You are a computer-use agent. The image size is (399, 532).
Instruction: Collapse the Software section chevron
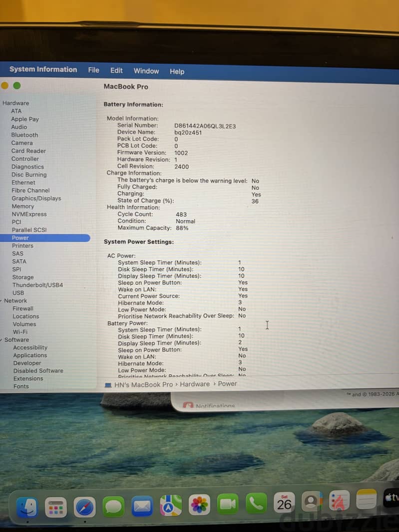(1, 340)
